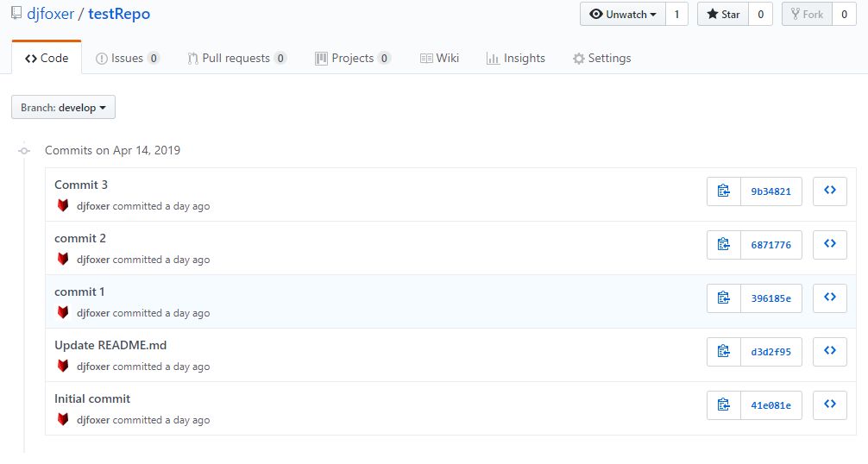Open the Unwatch notifications dropdown
868x464 pixels.
pos(623,15)
